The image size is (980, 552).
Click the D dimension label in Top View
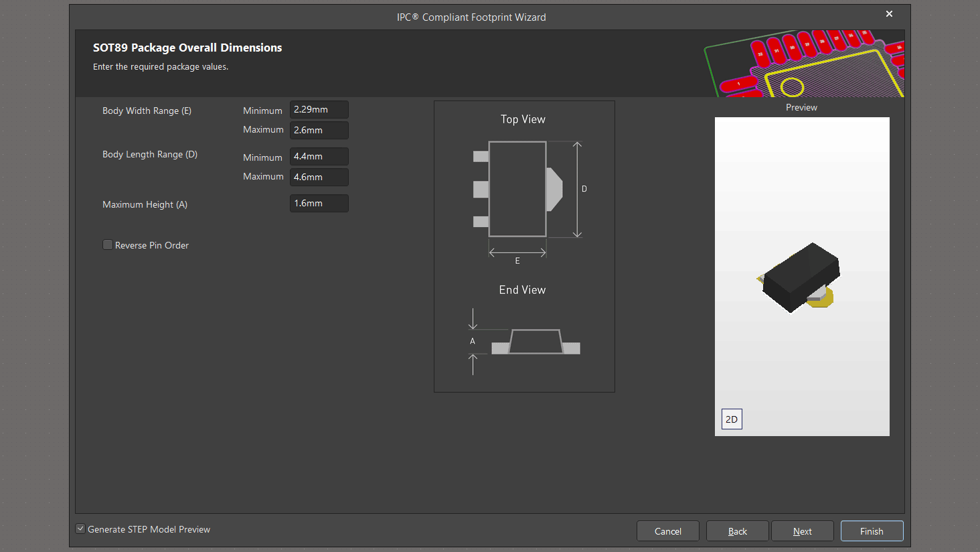pyautogui.click(x=584, y=190)
